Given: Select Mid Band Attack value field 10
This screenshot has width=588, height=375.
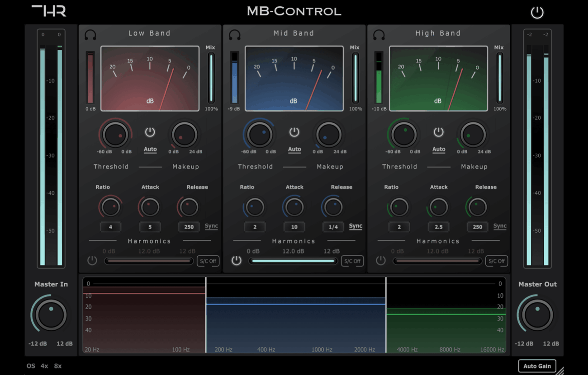Looking at the screenshot, I should [x=294, y=227].
